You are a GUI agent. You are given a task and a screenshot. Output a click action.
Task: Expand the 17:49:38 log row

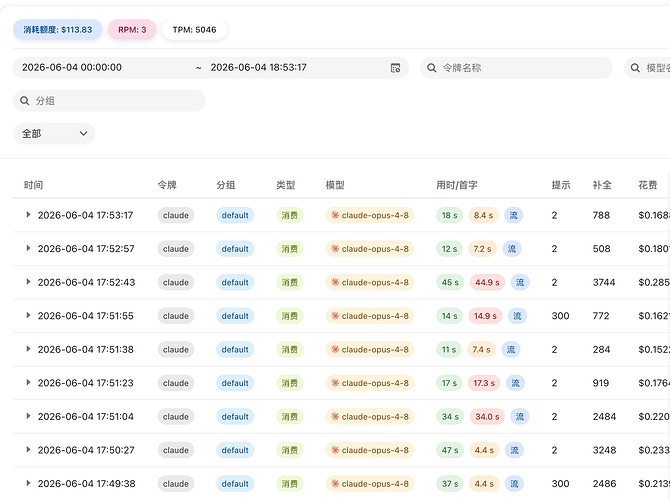[x=28, y=483]
